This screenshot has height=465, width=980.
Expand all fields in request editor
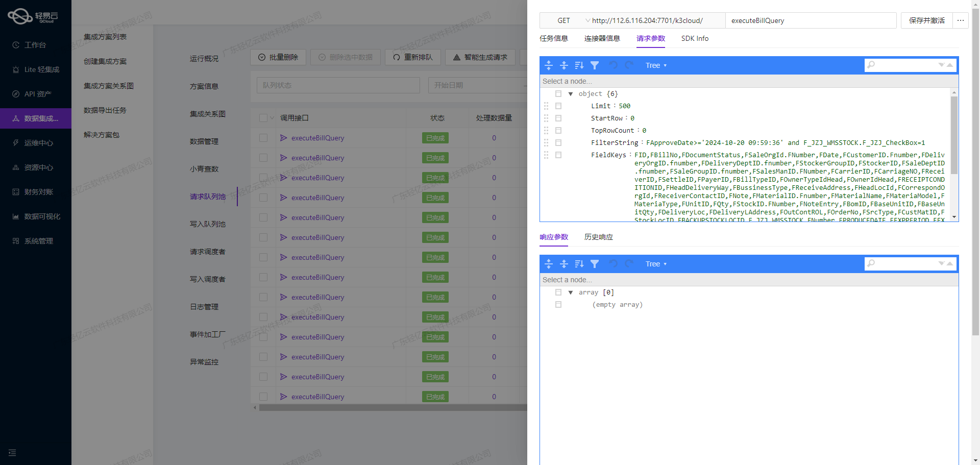549,65
